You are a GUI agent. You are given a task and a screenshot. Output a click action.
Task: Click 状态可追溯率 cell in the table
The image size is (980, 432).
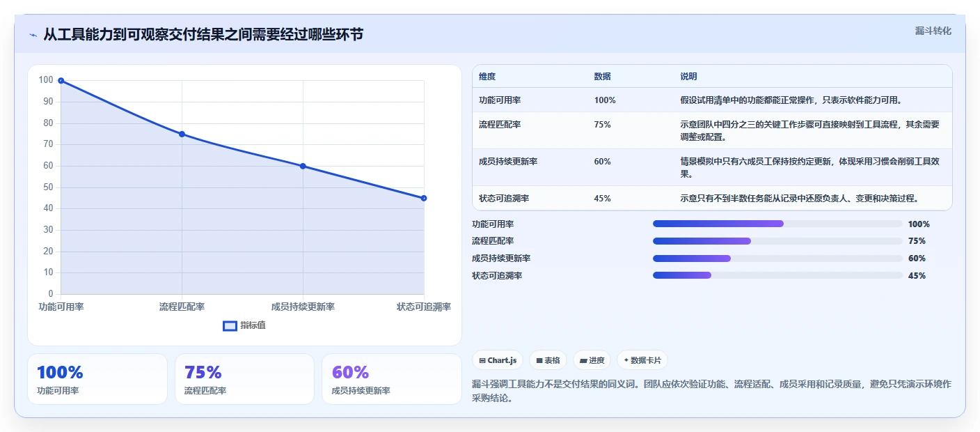pos(504,199)
